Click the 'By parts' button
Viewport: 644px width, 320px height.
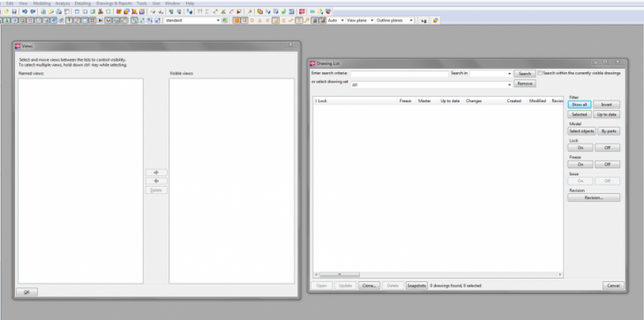click(609, 131)
